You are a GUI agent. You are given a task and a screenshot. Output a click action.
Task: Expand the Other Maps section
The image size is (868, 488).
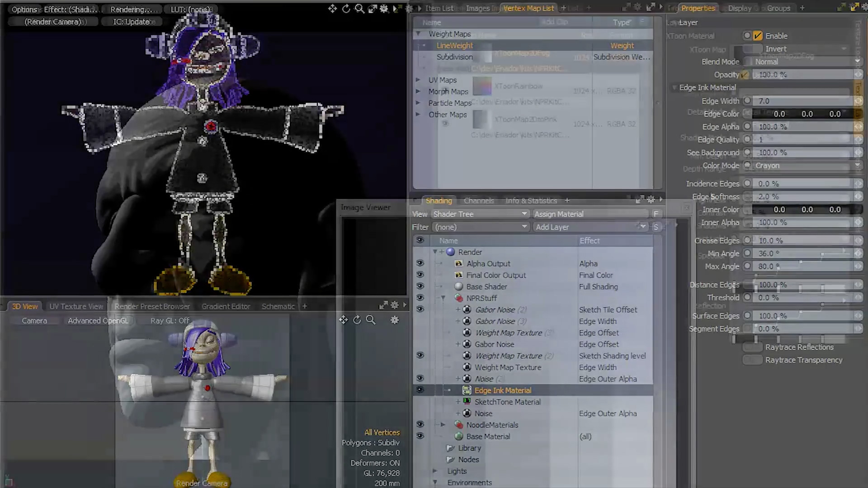coord(418,114)
